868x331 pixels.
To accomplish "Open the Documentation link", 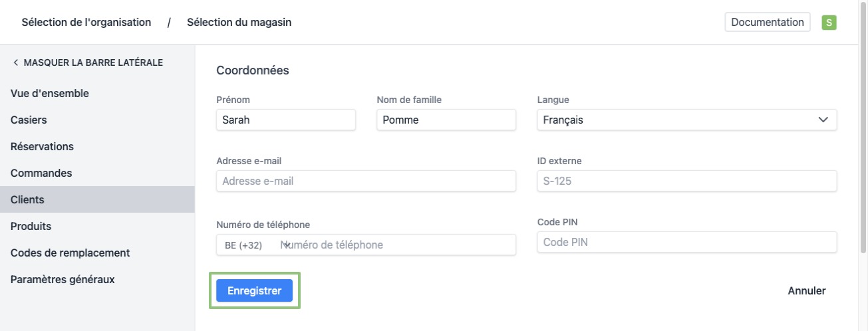I will (767, 22).
